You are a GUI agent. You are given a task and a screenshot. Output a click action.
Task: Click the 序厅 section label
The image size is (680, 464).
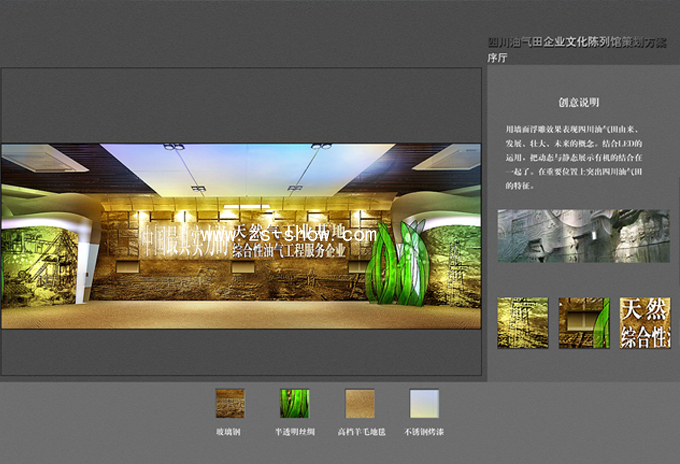[496, 58]
